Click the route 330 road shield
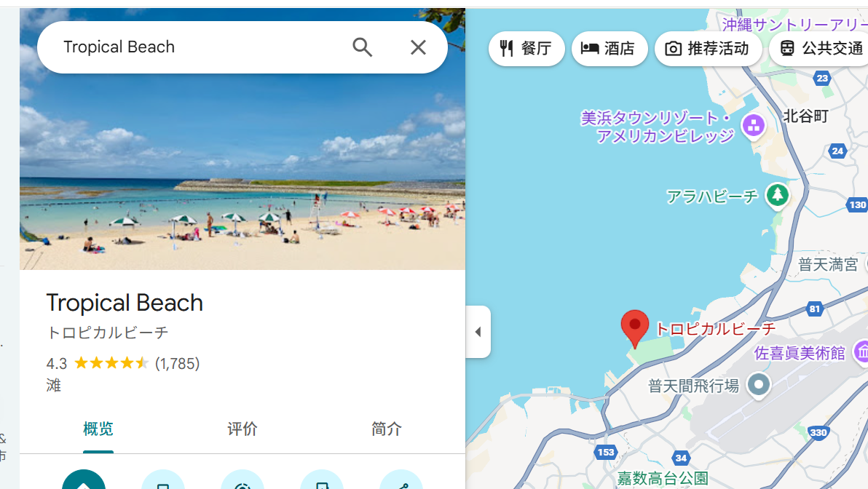 tap(818, 432)
